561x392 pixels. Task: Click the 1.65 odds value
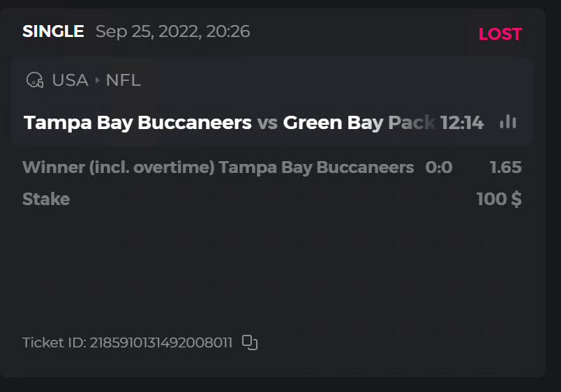point(505,167)
